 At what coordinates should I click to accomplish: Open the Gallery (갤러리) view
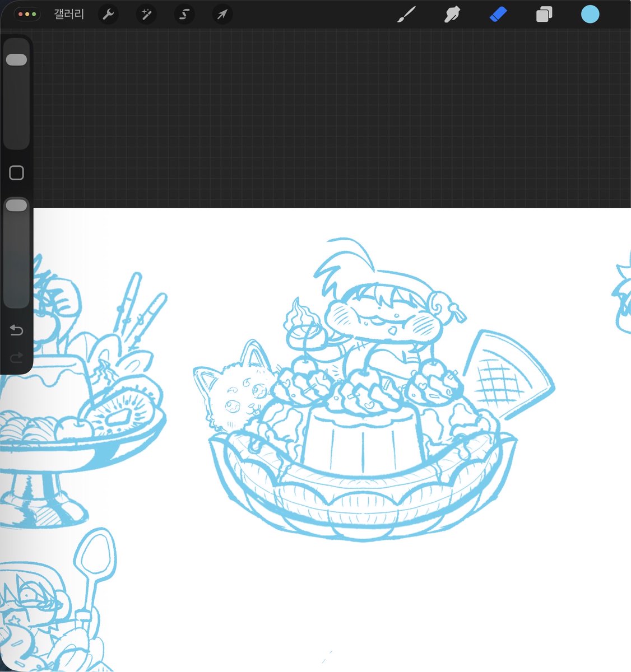click(69, 15)
